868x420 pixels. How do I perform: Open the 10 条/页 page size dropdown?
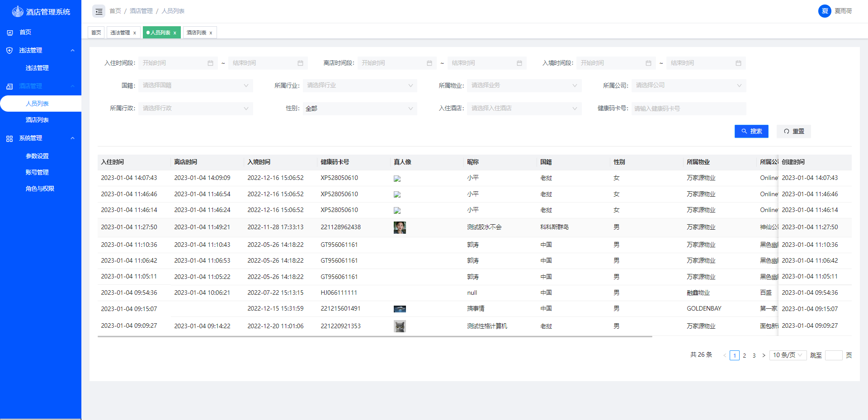pos(788,355)
